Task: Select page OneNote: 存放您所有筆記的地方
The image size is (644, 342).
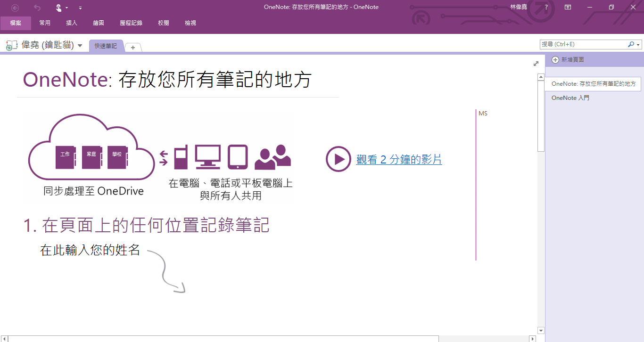Action: (x=593, y=84)
